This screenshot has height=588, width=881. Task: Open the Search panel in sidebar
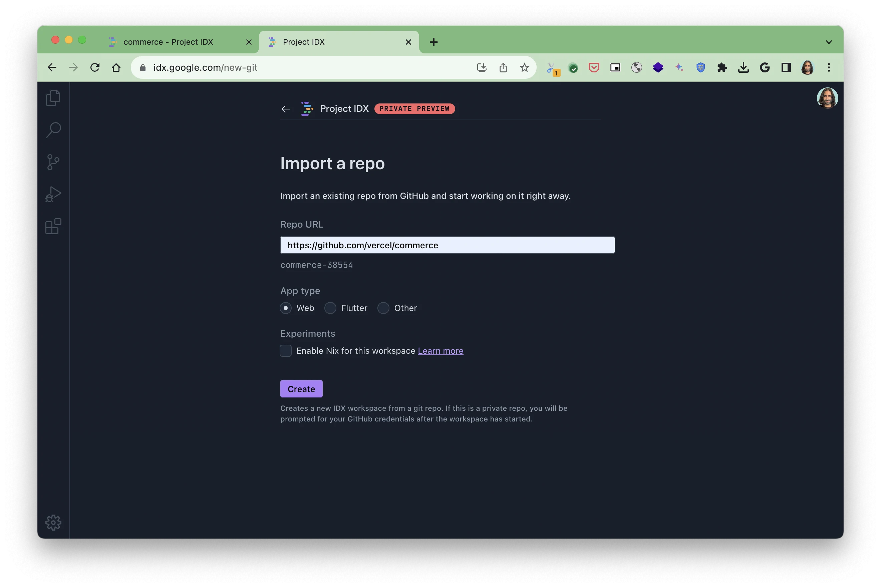point(53,130)
